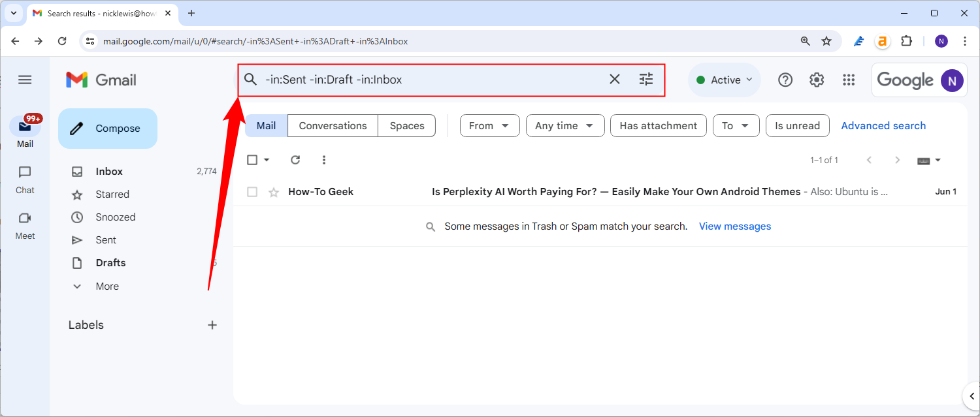The image size is (980, 417).
Task: Open the input tools dropdown arrow
Action: tap(938, 161)
